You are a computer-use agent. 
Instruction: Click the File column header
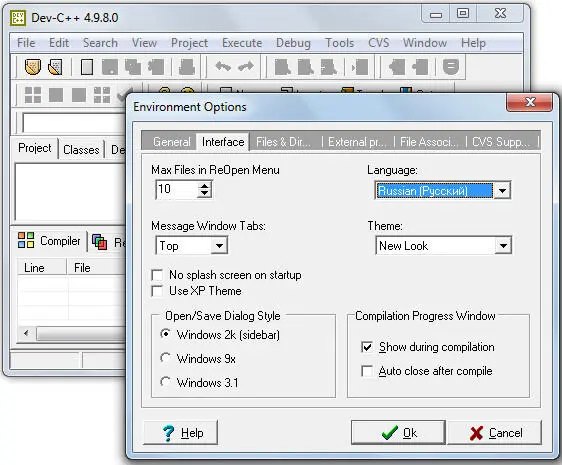point(97,267)
